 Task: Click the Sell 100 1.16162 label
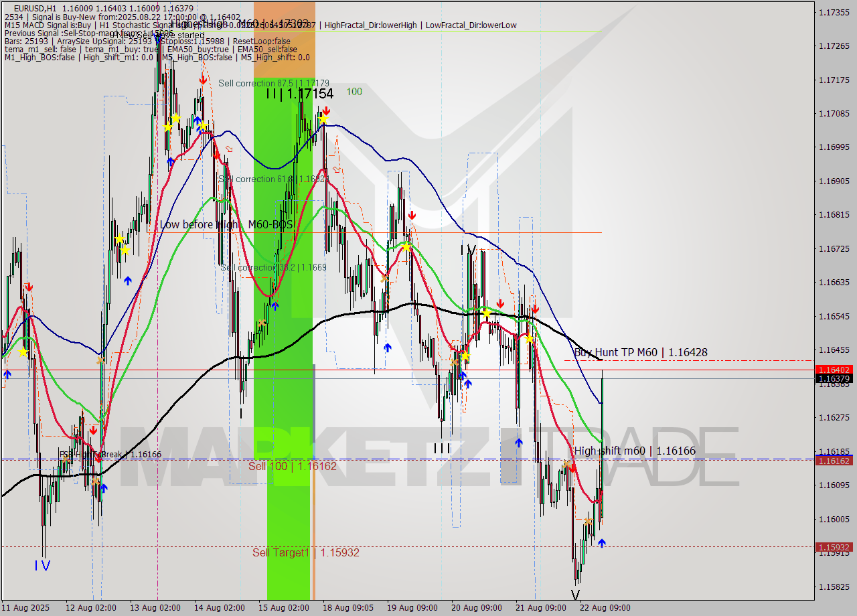point(293,467)
